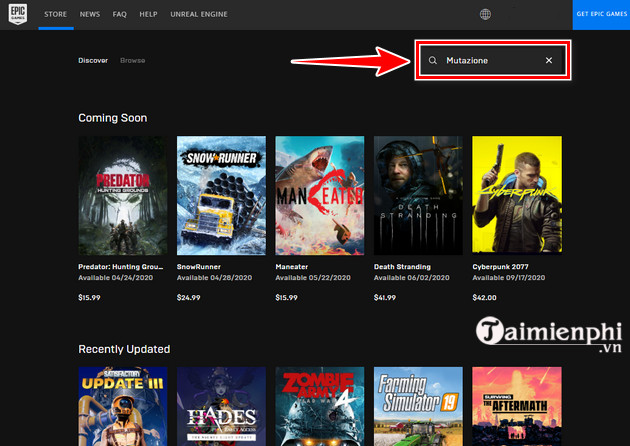Open the Maneater cover art

320,195
